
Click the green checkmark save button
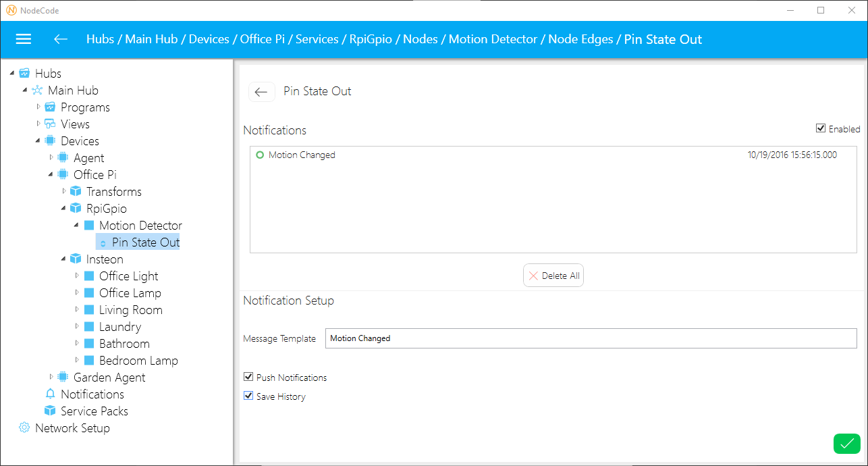point(847,444)
